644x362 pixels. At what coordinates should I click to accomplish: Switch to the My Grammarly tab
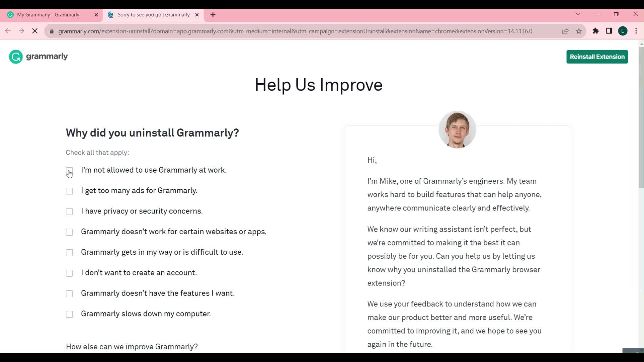pos(51,15)
